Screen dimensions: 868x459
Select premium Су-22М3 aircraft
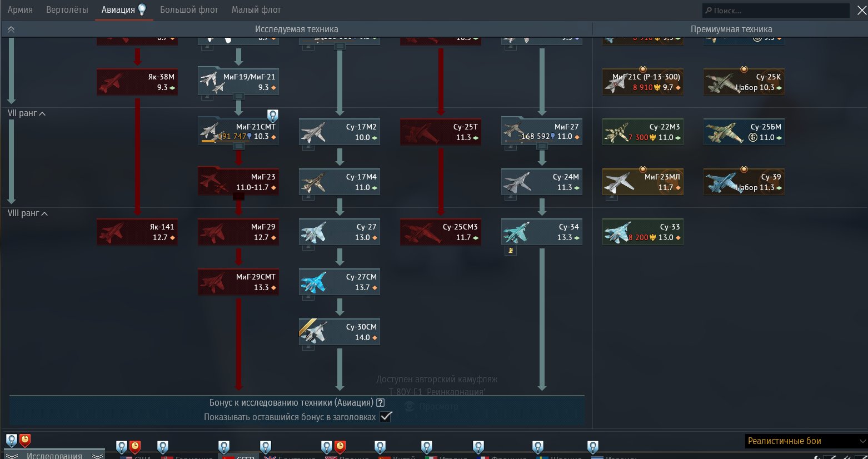(x=643, y=132)
